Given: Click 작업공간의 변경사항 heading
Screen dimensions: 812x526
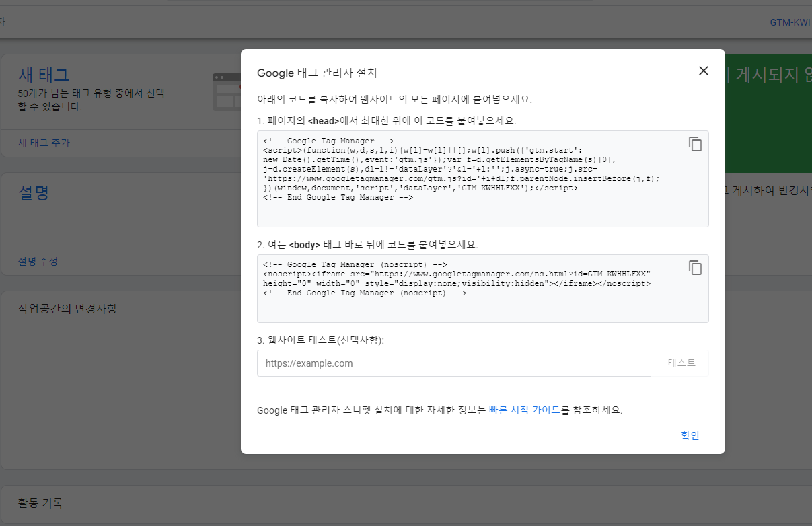Looking at the screenshot, I should click(67, 309).
